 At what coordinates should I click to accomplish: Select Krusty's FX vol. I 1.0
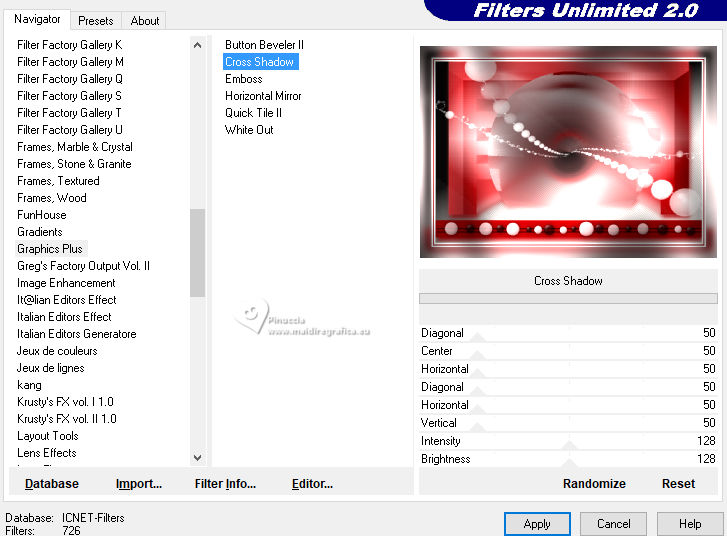point(65,402)
